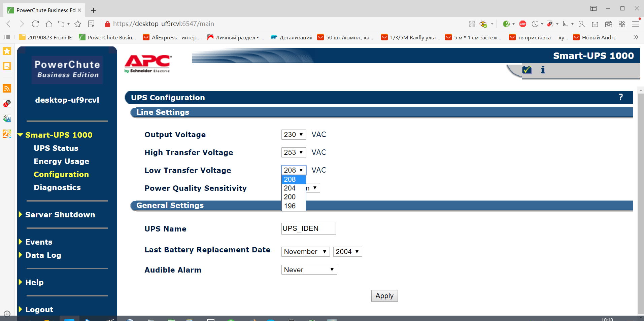
Task: Open the extensions grid icon
Action: coord(622,24)
